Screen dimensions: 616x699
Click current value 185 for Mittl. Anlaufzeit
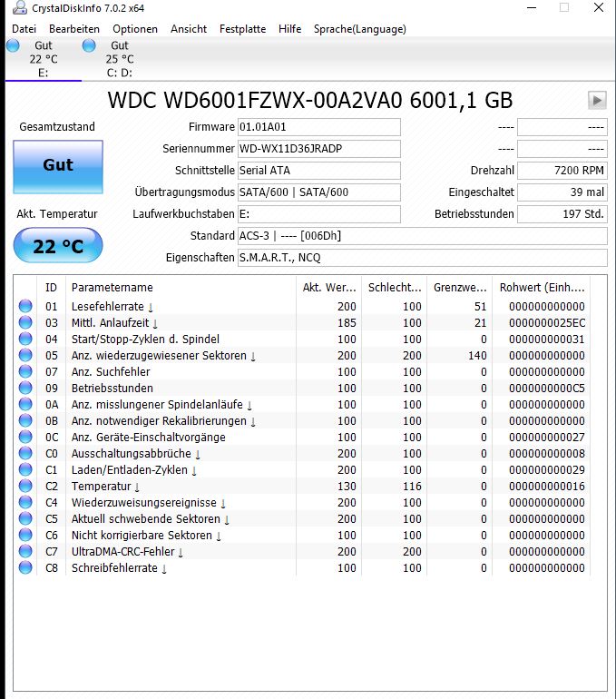click(x=347, y=323)
